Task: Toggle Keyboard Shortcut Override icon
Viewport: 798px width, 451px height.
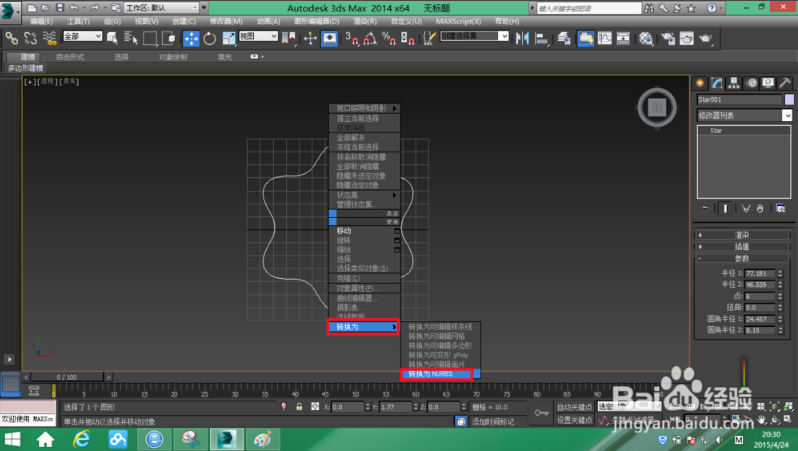Action: click(329, 38)
